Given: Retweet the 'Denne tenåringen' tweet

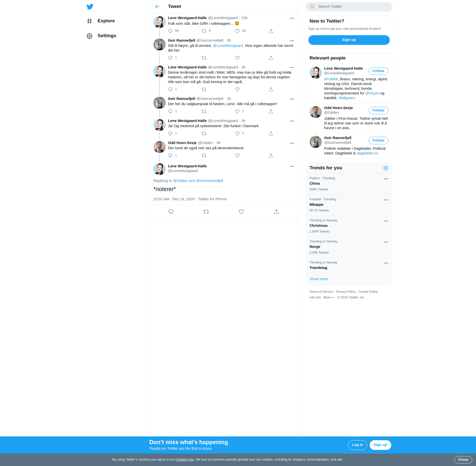Looking at the screenshot, I should click(204, 89).
